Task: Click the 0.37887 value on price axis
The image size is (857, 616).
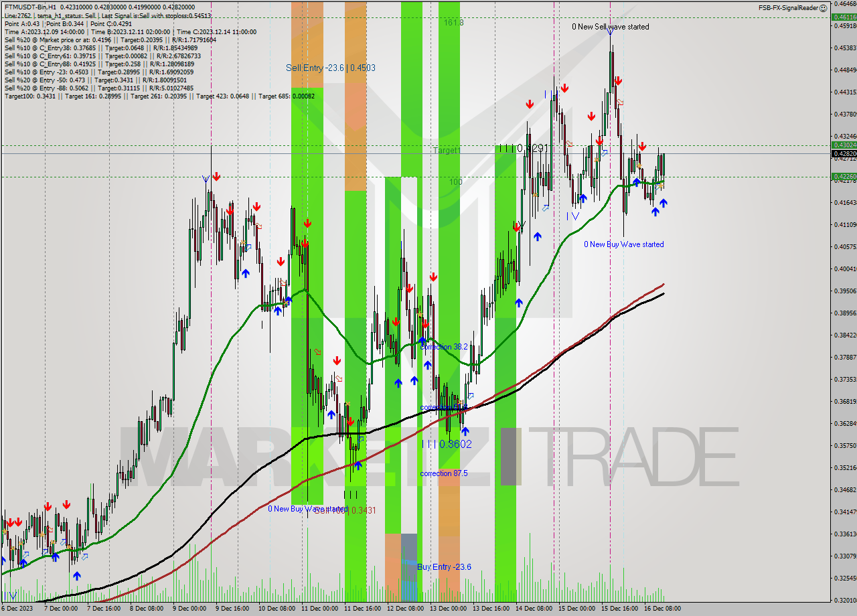Action: click(845, 357)
